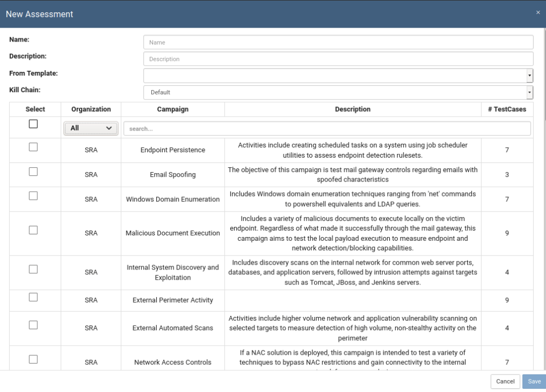Enable the Windows Domain Enumeration checkbox
Screen dimensions: 546x392
33,196
